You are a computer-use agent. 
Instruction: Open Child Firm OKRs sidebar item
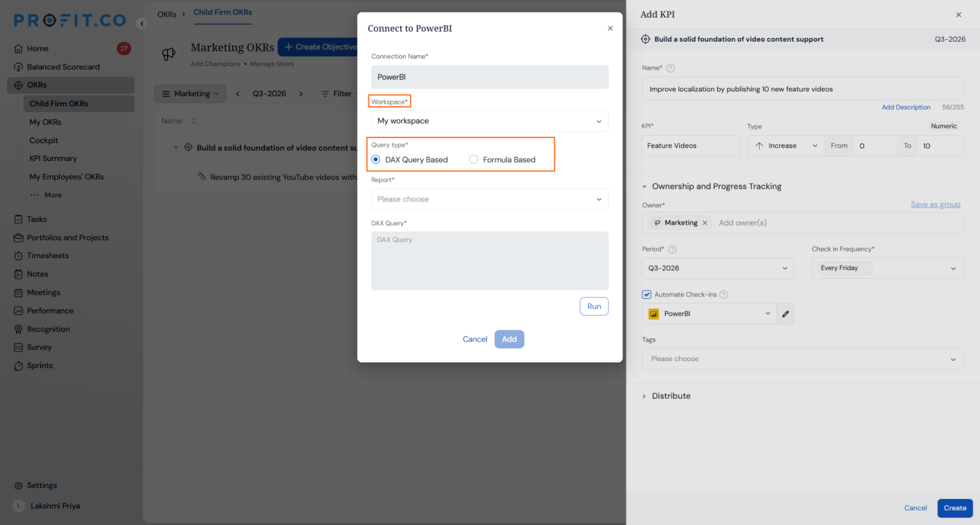click(79, 104)
